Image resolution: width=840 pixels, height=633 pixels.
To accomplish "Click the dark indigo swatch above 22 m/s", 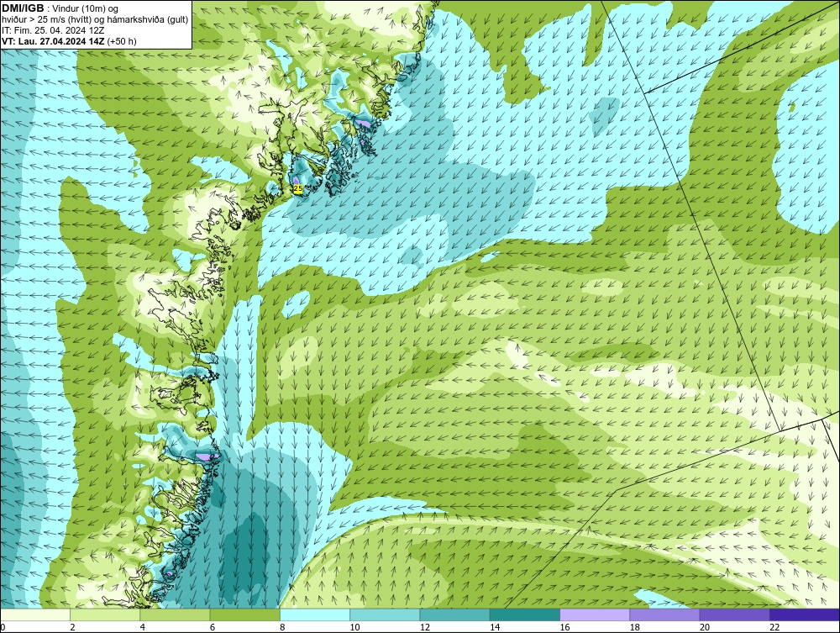I will coord(805,615).
